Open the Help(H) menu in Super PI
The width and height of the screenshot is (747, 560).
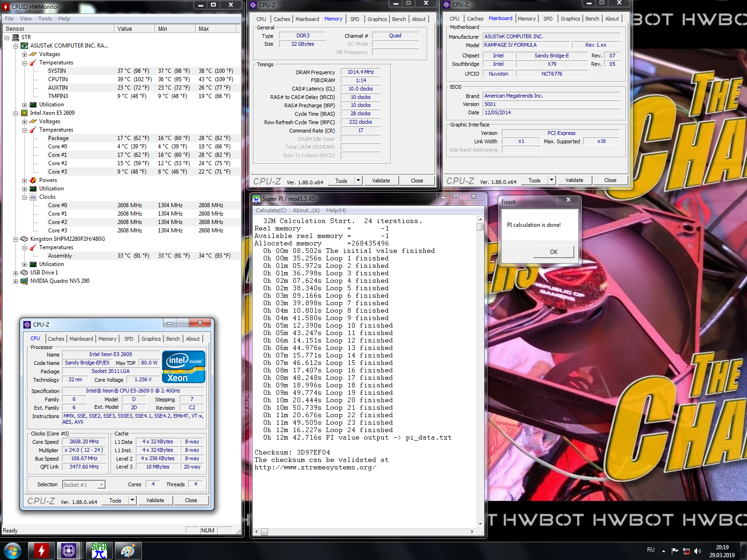(x=336, y=210)
